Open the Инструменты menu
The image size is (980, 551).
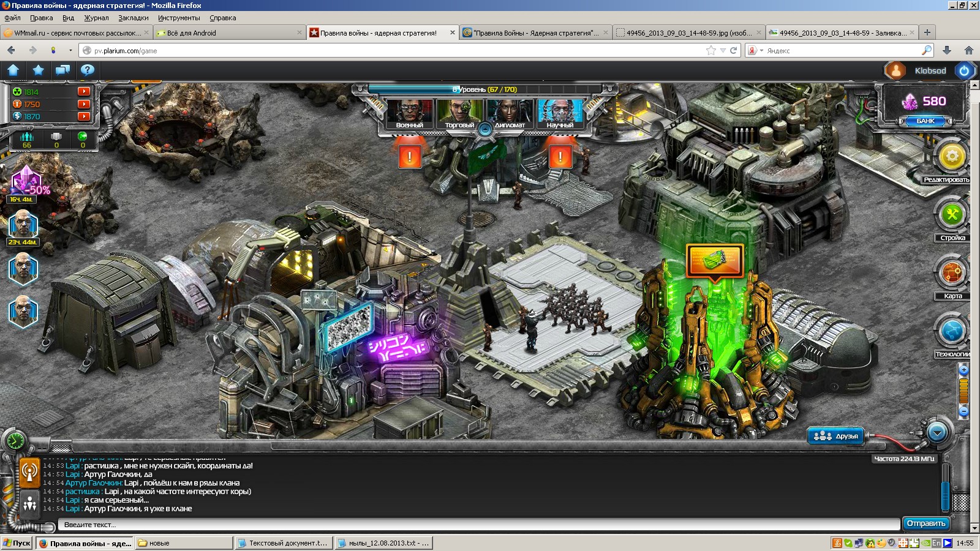[179, 18]
